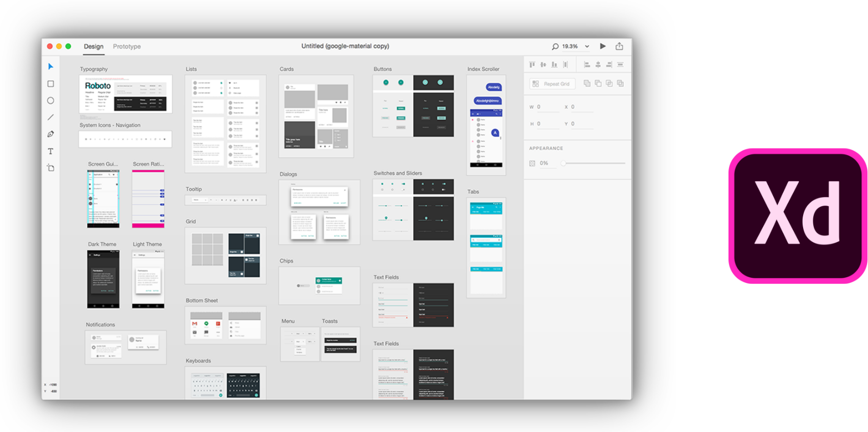This screenshot has height=432, width=868.
Task: Select the Bottom Sheet artboard
Action: (x=225, y=325)
